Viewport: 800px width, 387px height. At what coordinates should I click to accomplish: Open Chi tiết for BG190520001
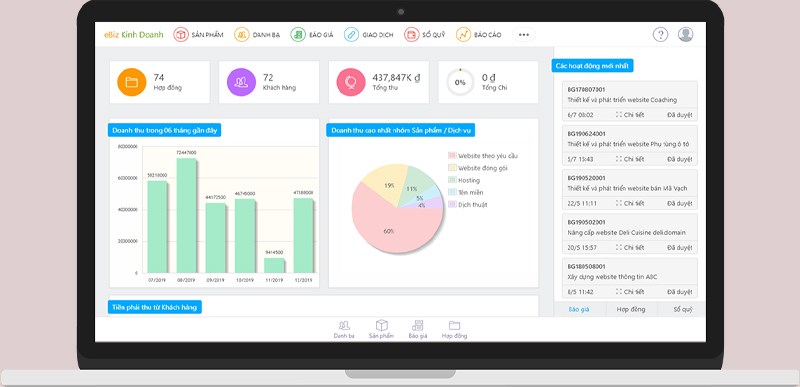click(630, 203)
